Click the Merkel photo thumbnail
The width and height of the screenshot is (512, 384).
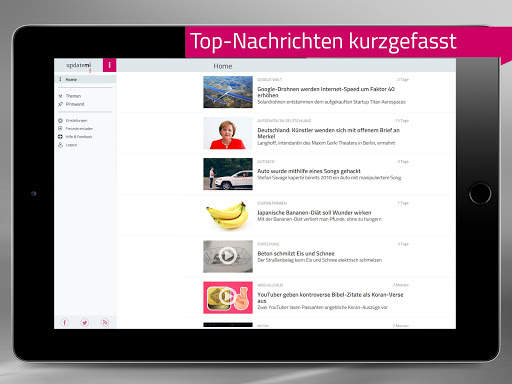tap(228, 133)
